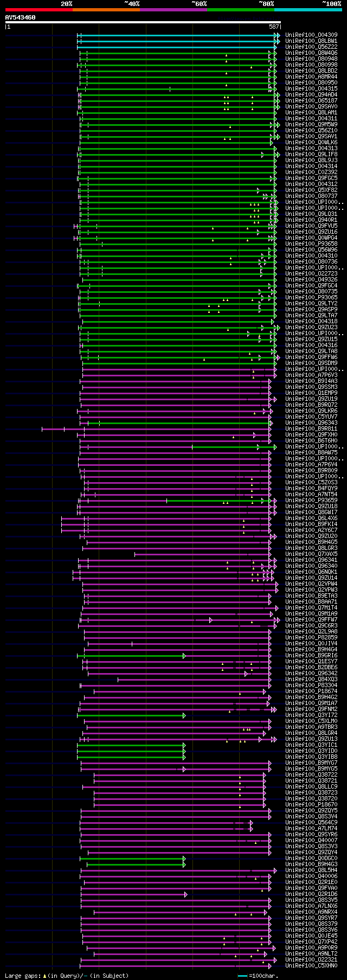Viewport: 347px width, 980px height.
Task: Select the UniRef100_A2Y6C7 row label
Action: point(311,530)
